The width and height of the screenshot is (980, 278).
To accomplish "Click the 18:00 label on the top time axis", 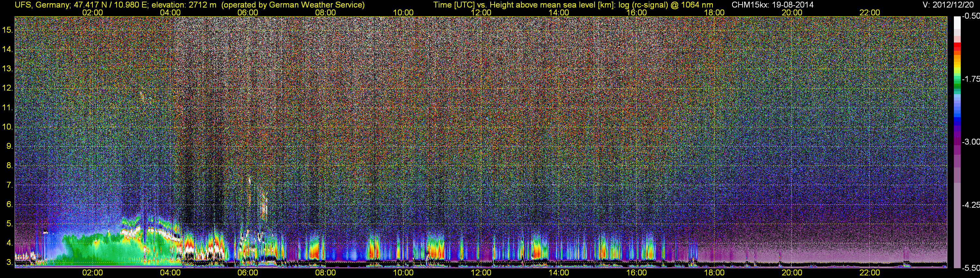I will point(714,12).
